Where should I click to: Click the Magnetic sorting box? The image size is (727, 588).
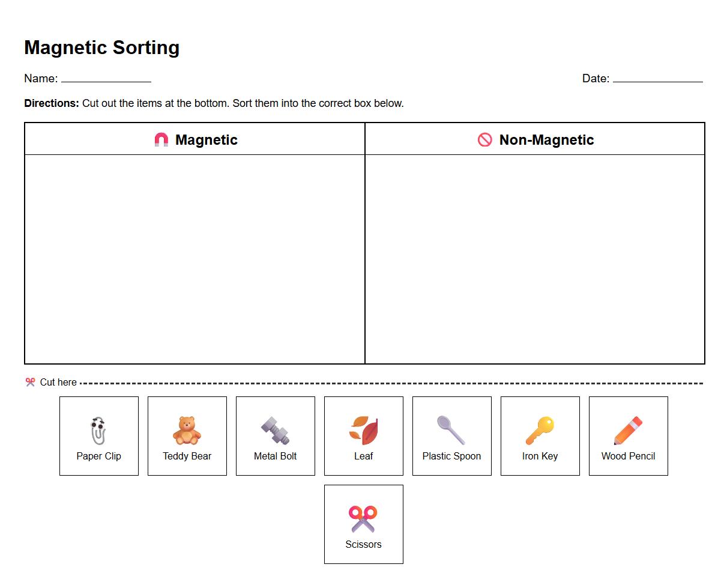195,258
